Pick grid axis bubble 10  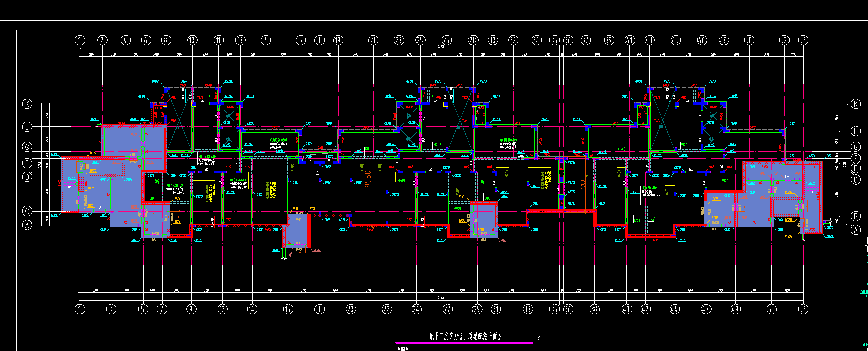192,40
